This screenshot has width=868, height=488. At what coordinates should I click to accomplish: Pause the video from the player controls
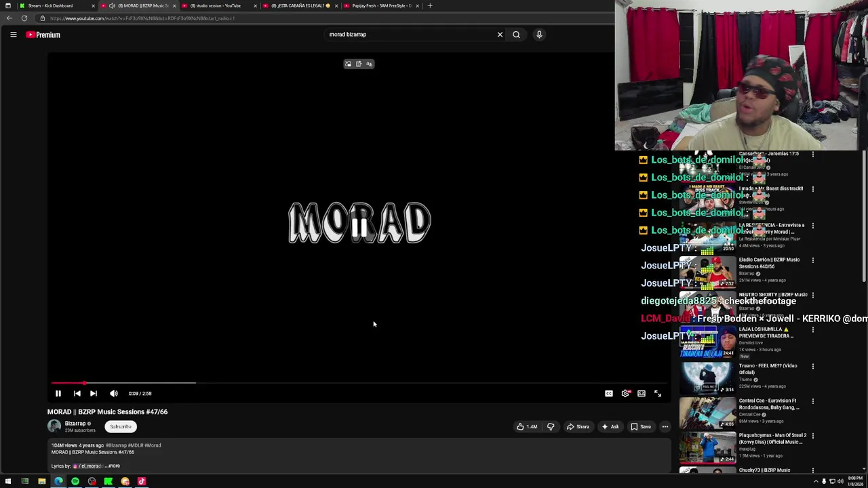[58, 393]
